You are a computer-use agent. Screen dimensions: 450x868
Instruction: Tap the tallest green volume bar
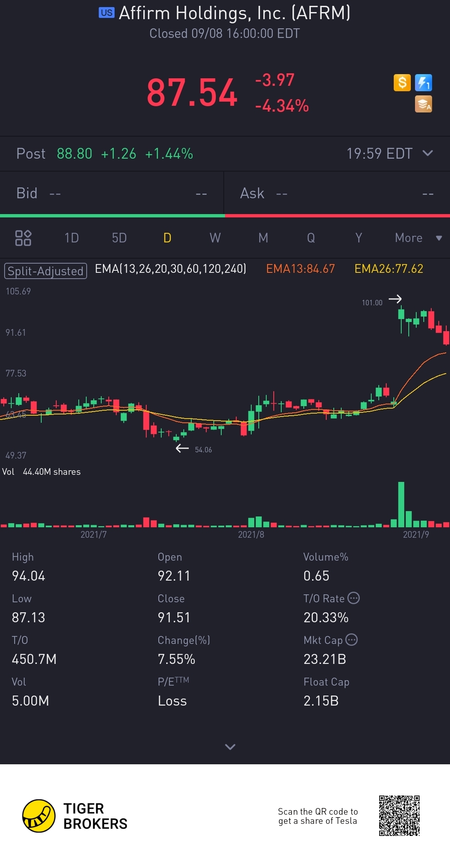(x=401, y=504)
